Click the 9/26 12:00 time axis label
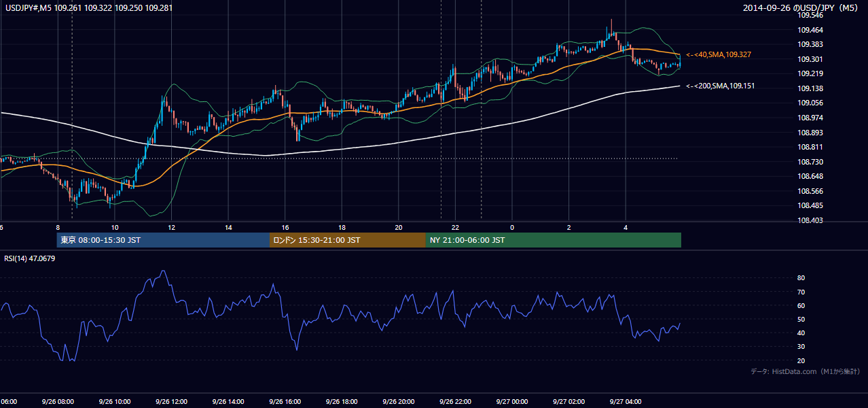Image resolution: width=868 pixels, height=408 pixels. [171, 401]
